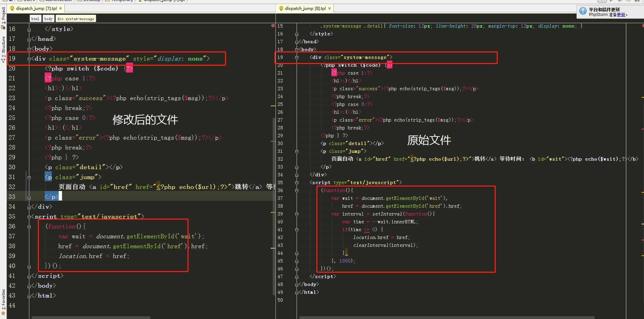Click the 更新 link in the notification
644x319 pixels.
[621, 15]
